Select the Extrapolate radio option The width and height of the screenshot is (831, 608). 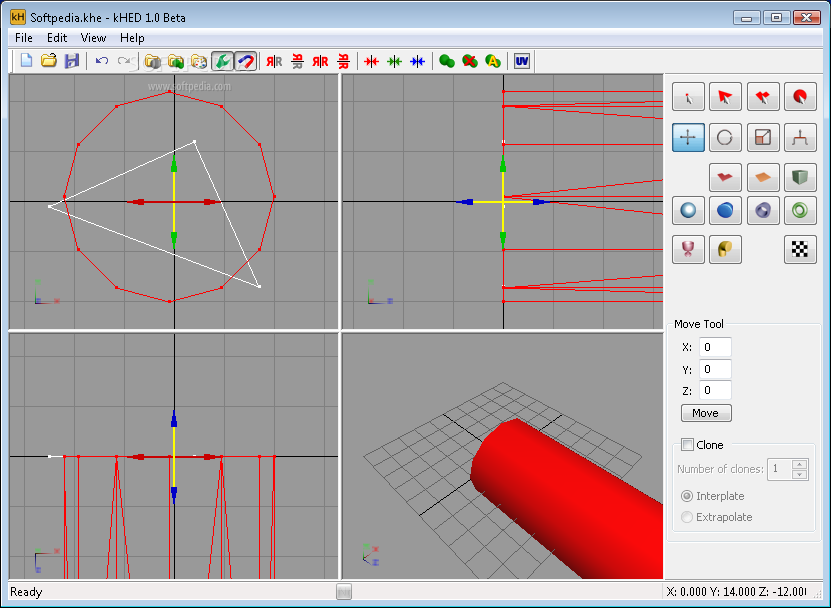click(687, 517)
